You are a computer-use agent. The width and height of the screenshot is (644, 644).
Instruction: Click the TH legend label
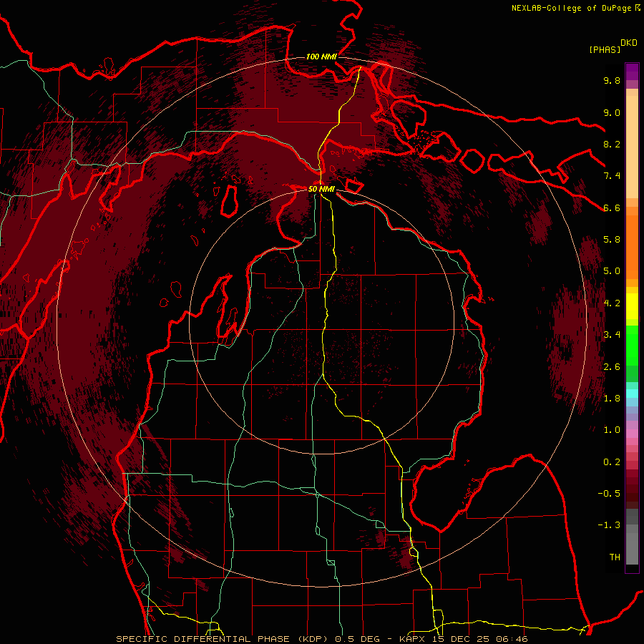(615, 557)
